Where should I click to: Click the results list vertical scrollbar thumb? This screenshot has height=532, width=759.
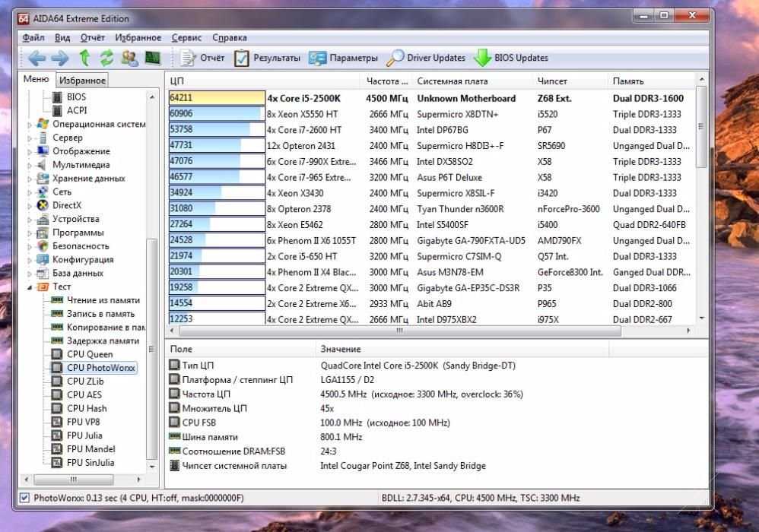pyautogui.click(x=702, y=127)
